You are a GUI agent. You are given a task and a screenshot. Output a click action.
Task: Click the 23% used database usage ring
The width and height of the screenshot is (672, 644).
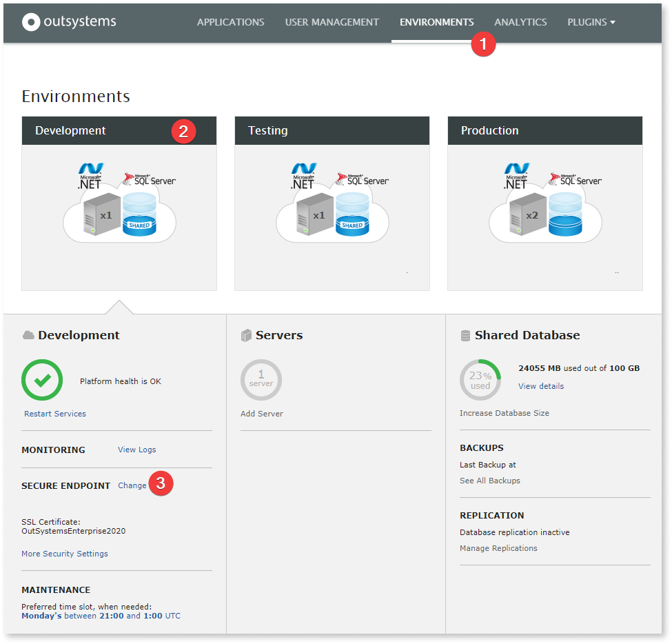click(x=480, y=379)
